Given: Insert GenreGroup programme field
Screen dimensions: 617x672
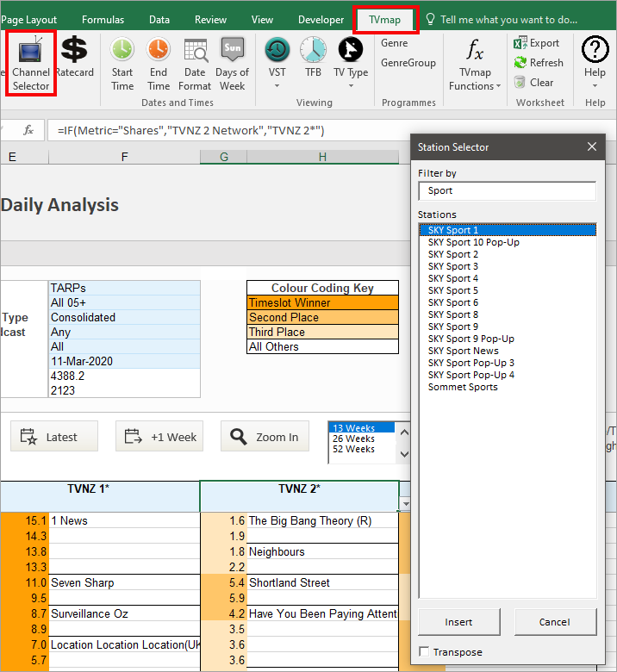Looking at the screenshot, I should click(x=408, y=63).
